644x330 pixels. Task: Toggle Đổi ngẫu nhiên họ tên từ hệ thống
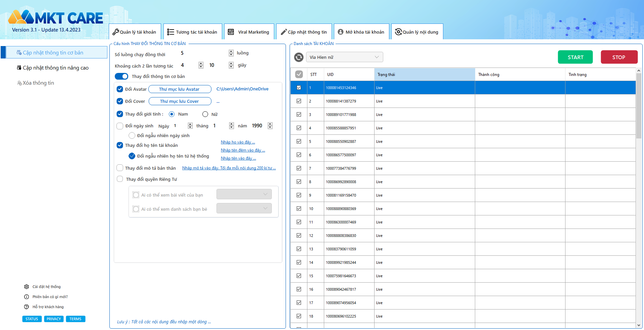132,156
